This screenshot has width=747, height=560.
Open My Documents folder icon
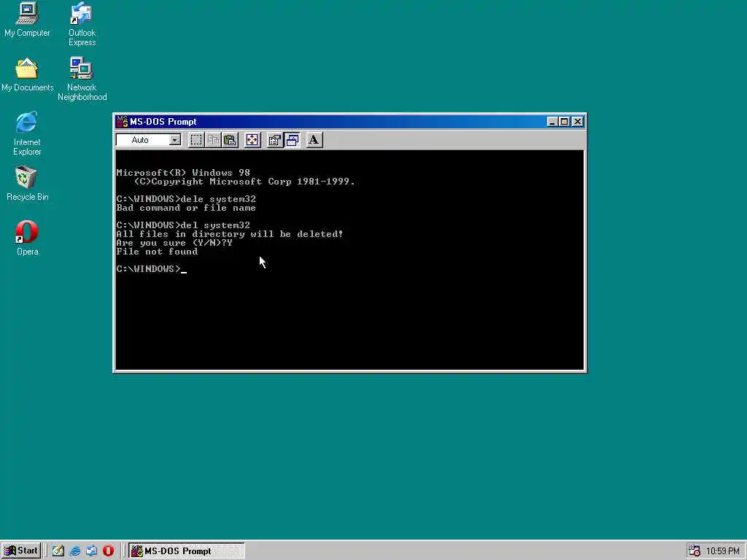pyautogui.click(x=27, y=75)
